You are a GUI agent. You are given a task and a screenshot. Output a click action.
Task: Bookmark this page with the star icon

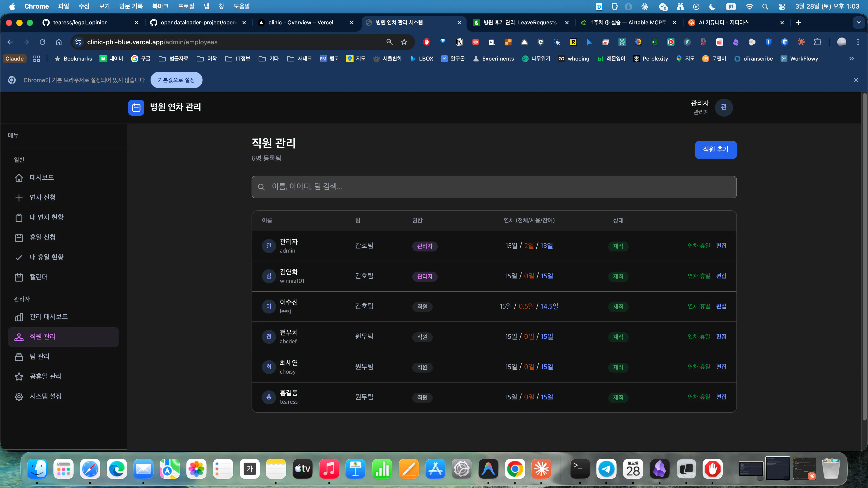point(404,42)
